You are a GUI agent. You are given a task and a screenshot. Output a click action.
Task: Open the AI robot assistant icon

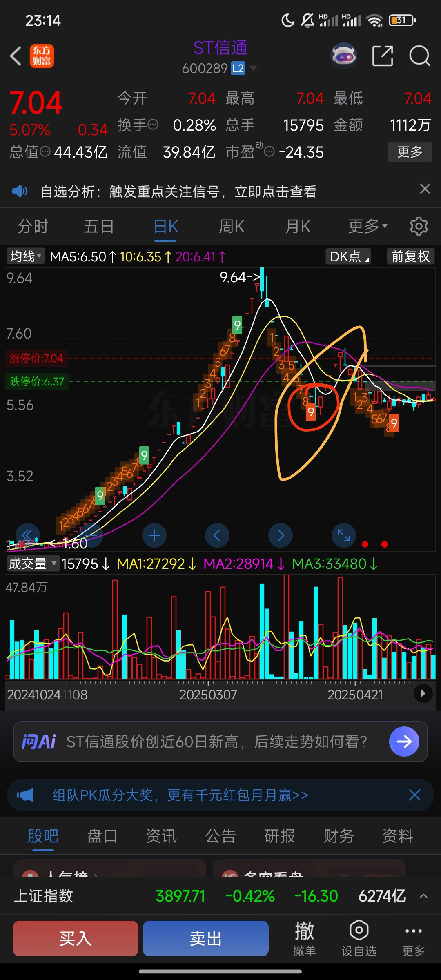click(x=343, y=56)
